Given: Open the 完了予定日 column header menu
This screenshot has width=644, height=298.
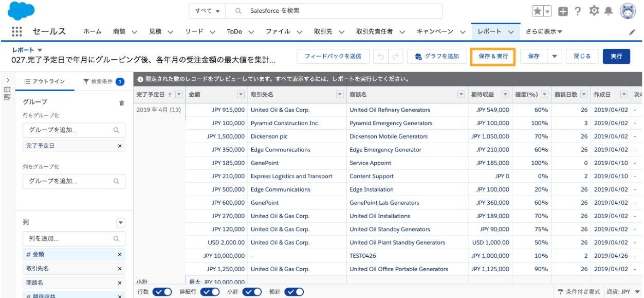Looking at the screenshot, I should [179, 95].
